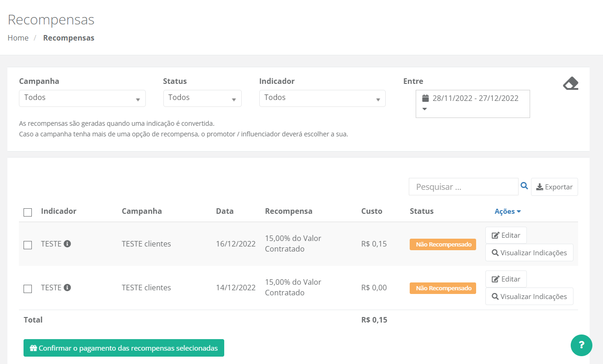
Task: Open the Campanha dropdown
Action: coord(82,98)
